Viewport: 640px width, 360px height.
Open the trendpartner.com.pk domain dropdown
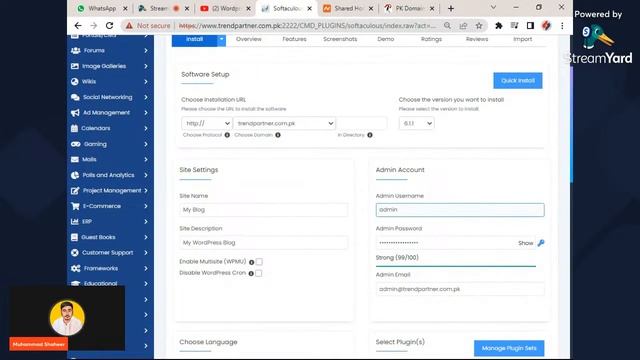[x=284, y=123]
